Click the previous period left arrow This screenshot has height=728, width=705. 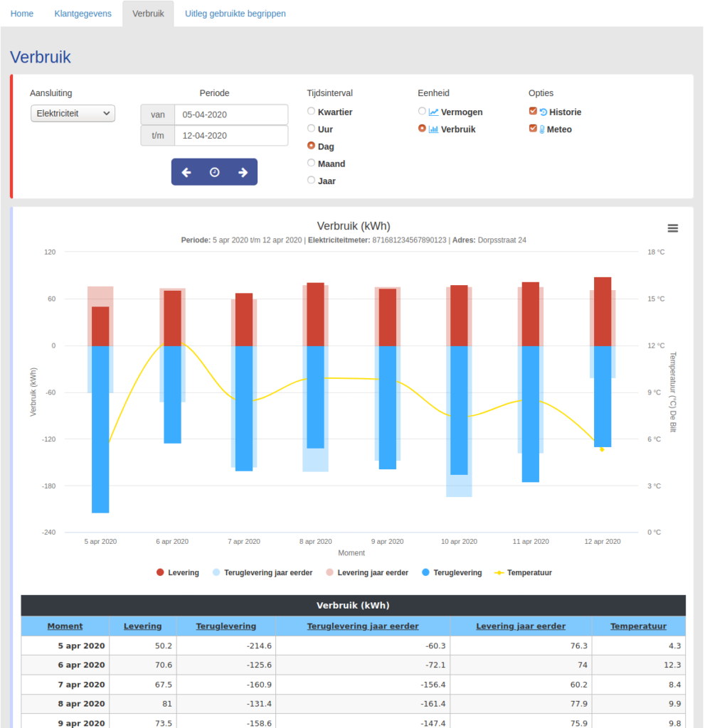186,172
